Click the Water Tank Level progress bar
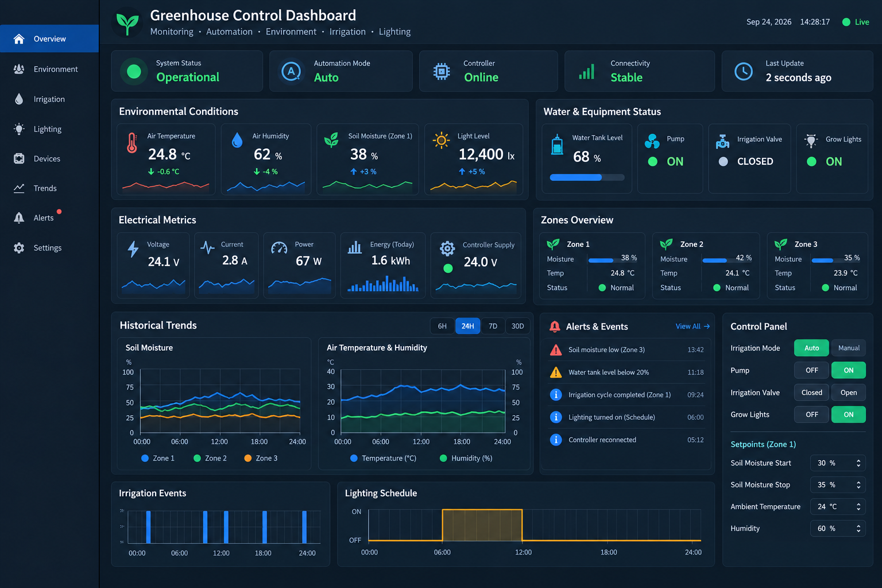 [x=587, y=177]
